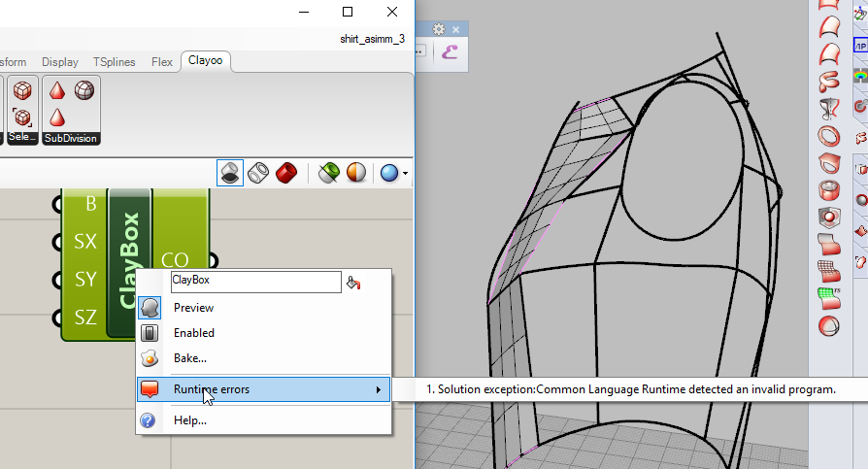The image size is (868, 469).
Task: Click the wireframe preview cylinder icon
Action: click(x=258, y=173)
